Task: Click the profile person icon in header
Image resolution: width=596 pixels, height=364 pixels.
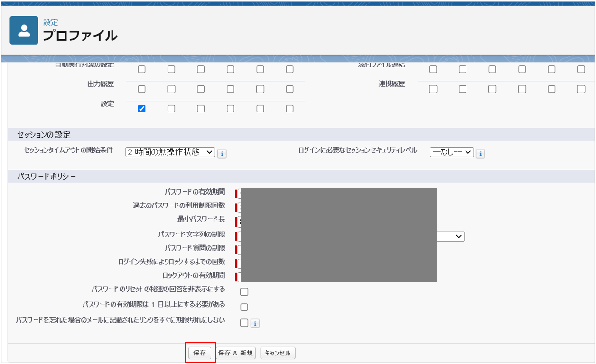Action: [24, 30]
